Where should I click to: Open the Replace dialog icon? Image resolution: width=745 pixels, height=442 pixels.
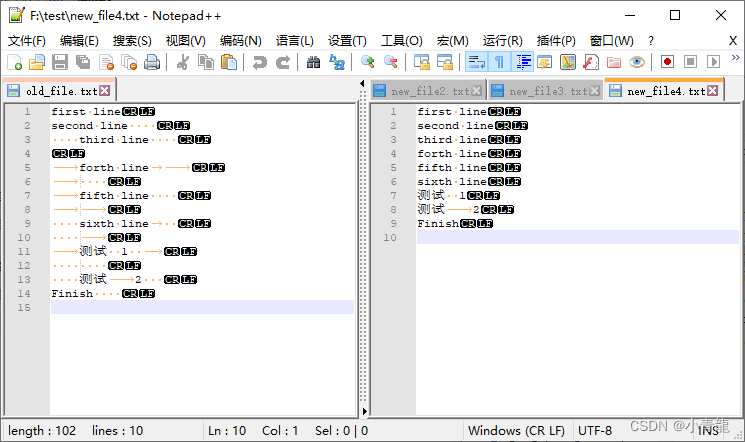pyautogui.click(x=337, y=62)
